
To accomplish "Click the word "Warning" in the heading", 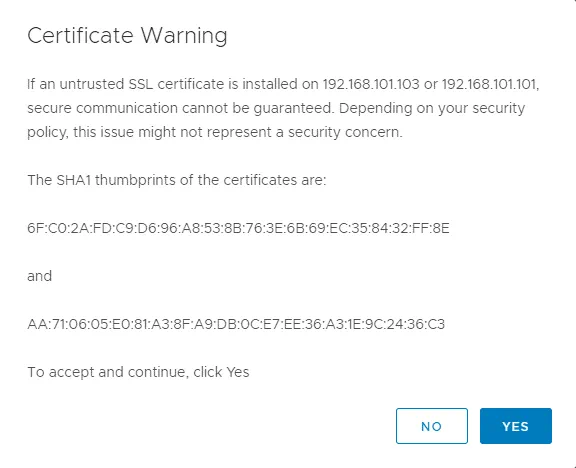I will pos(184,36).
